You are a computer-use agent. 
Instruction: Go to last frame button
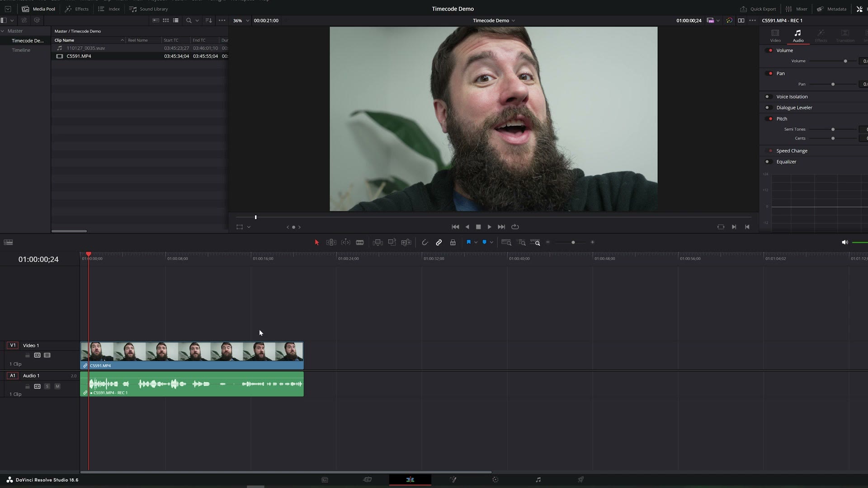point(501,227)
